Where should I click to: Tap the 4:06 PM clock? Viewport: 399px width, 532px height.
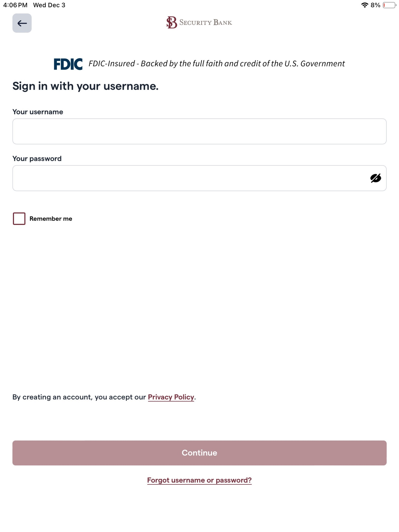click(x=15, y=5)
